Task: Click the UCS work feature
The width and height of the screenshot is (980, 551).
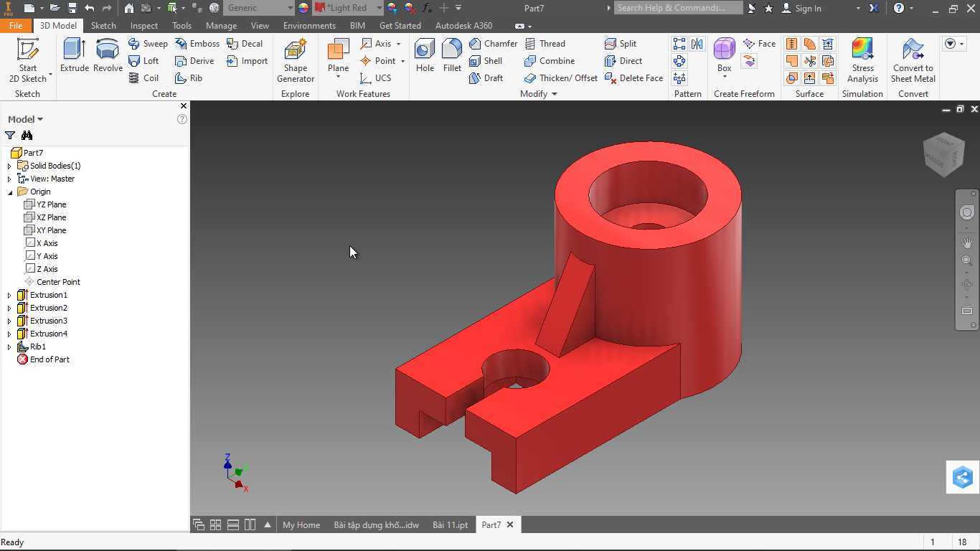Action: coord(376,78)
